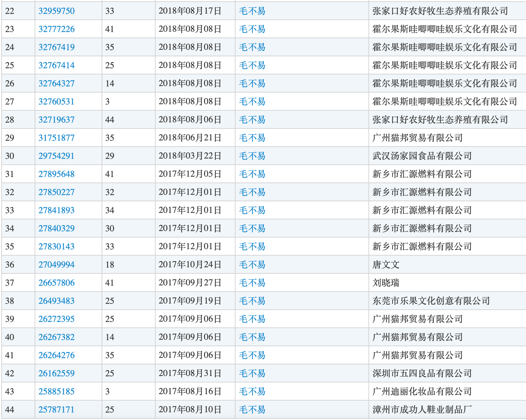Click trademark number 26493483

coord(56,301)
